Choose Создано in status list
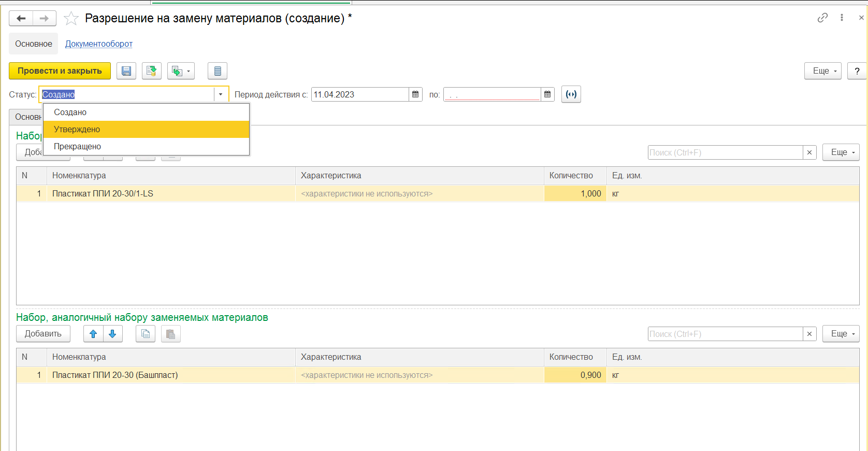 click(x=147, y=112)
